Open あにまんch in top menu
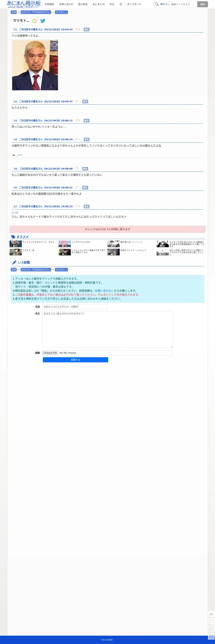This screenshot has height=644, width=215. tap(98, 4)
